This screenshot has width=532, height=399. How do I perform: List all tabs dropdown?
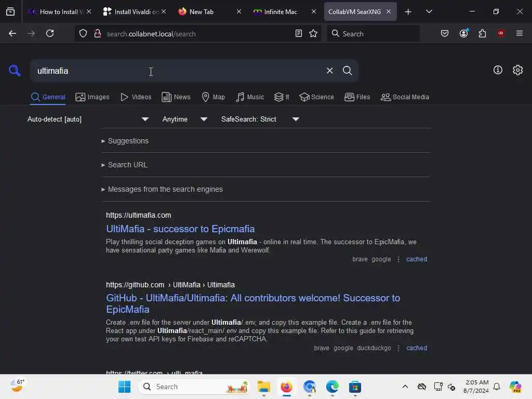pyautogui.click(x=429, y=11)
